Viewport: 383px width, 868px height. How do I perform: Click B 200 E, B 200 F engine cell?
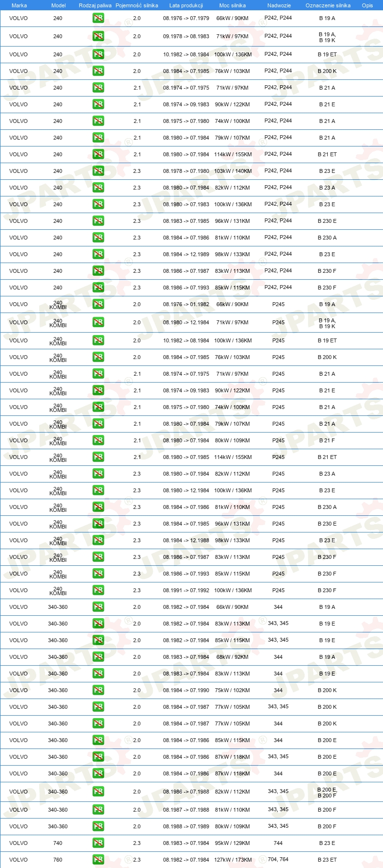[x=327, y=793]
